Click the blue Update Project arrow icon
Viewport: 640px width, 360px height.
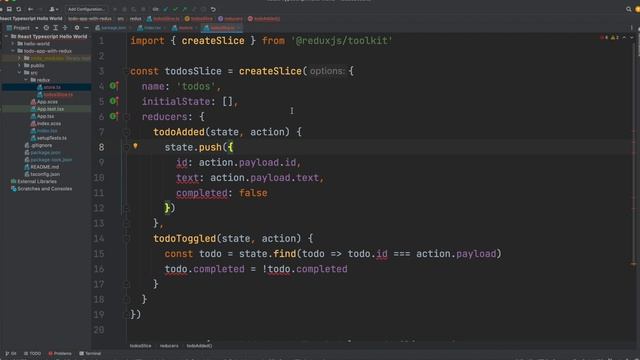165,9
